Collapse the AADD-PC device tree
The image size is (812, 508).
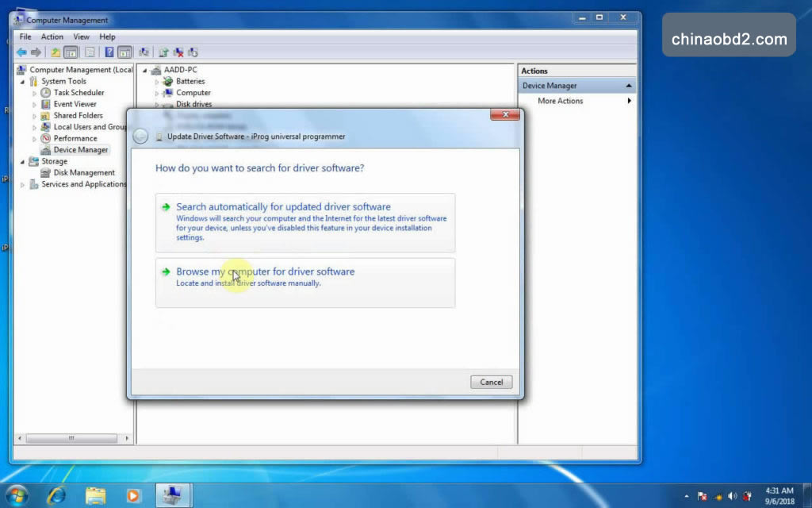145,70
